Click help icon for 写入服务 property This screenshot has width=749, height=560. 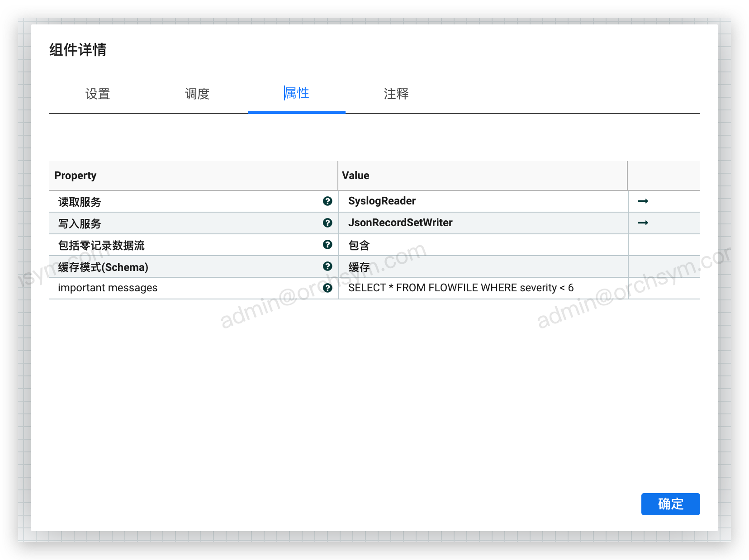point(327,223)
